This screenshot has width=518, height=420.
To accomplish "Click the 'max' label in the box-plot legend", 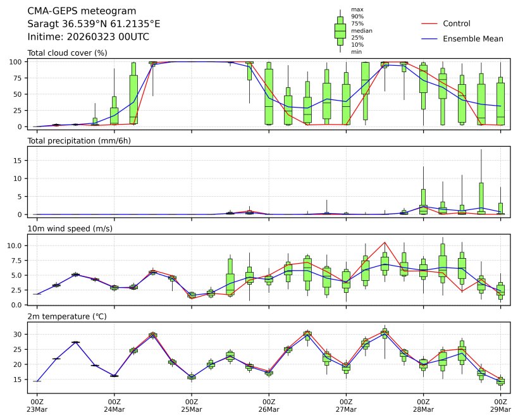I will tap(357, 9).
